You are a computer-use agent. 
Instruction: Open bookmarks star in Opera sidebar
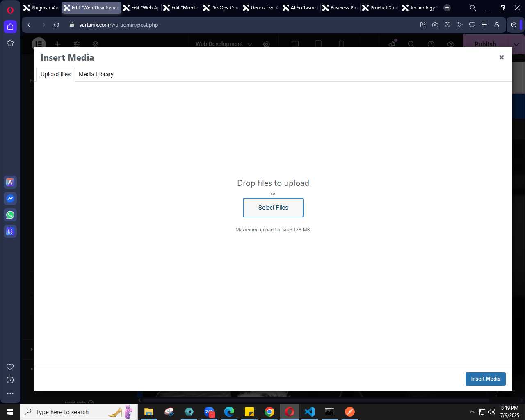pyautogui.click(x=10, y=43)
